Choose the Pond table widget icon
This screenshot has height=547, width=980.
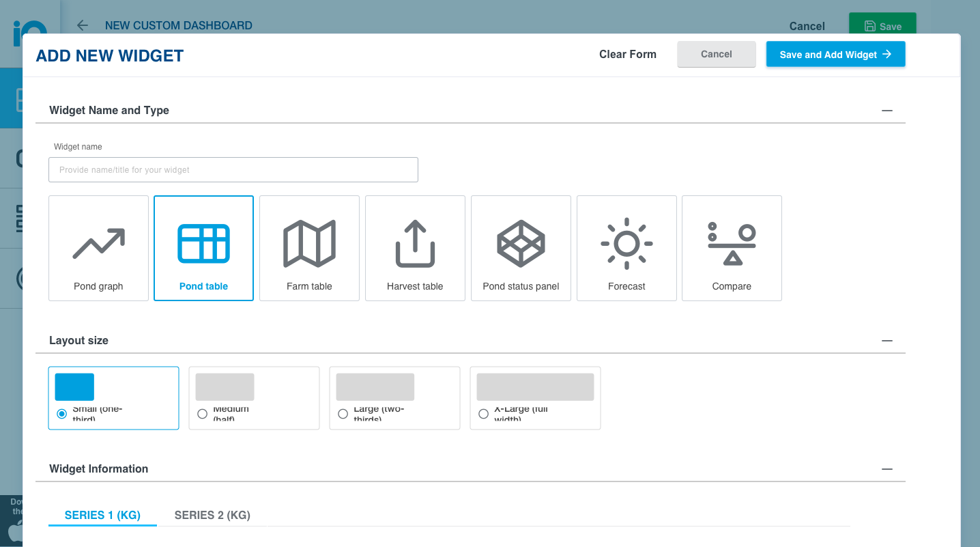[203, 243]
